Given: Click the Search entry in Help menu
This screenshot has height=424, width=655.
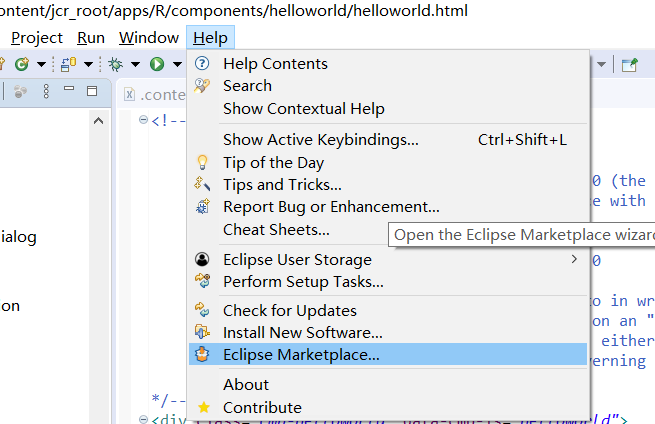Looking at the screenshot, I should point(388,86).
